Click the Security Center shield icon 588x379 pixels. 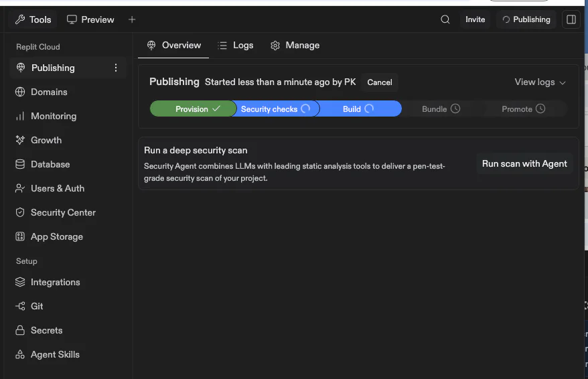coord(20,212)
